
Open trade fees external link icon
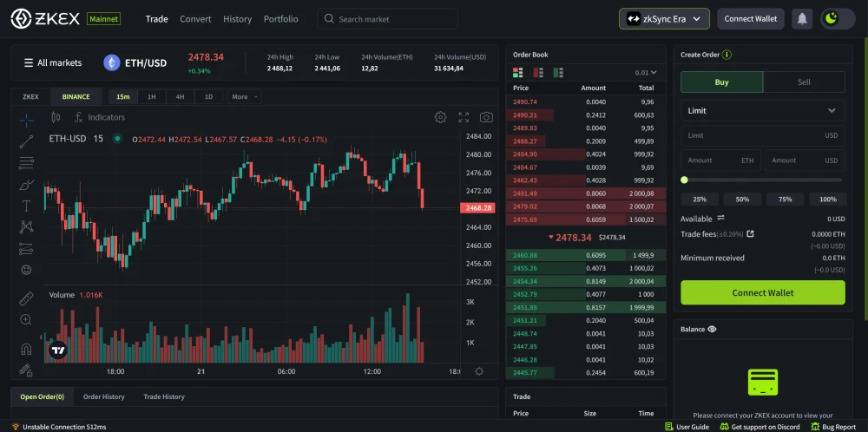pyautogui.click(x=750, y=234)
